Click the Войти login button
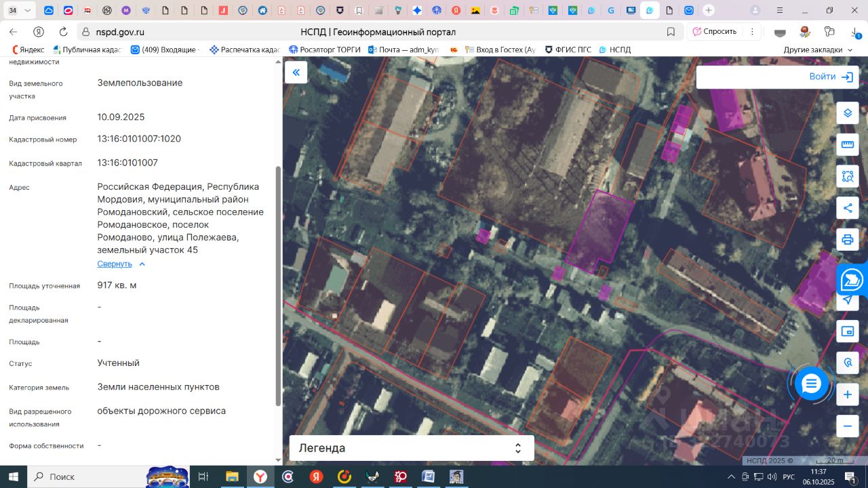 click(x=830, y=77)
